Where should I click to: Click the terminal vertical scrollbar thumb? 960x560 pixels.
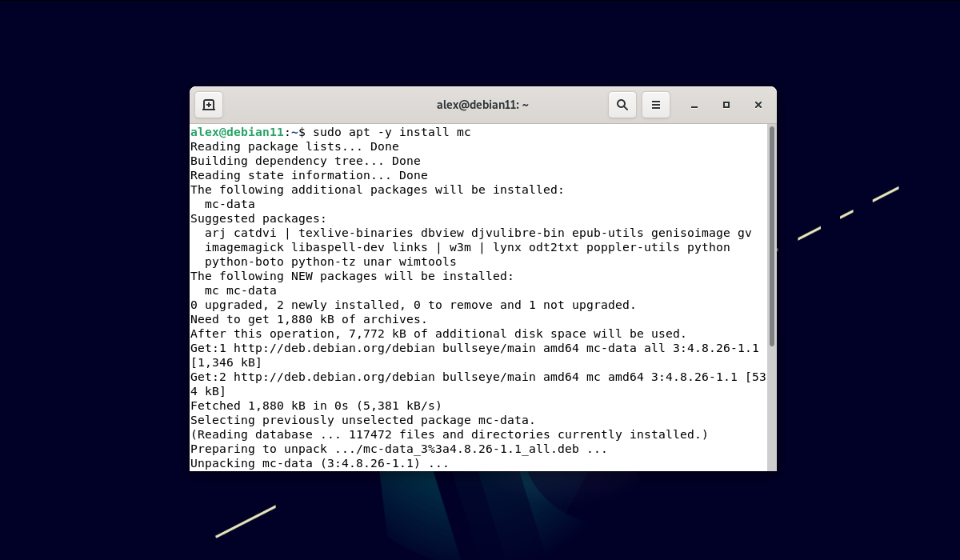[771, 236]
